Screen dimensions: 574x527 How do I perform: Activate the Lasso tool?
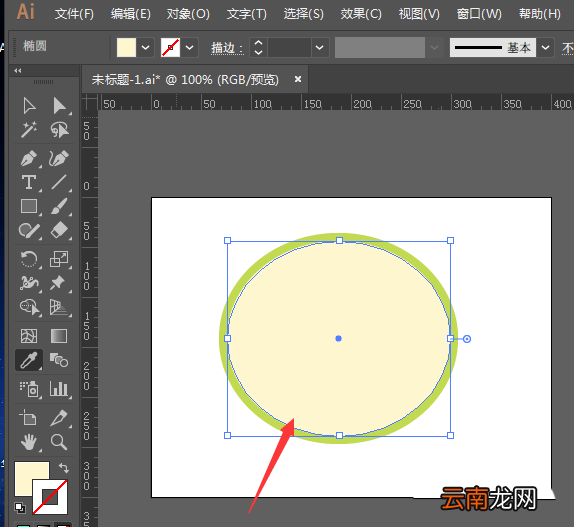[x=59, y=130]
